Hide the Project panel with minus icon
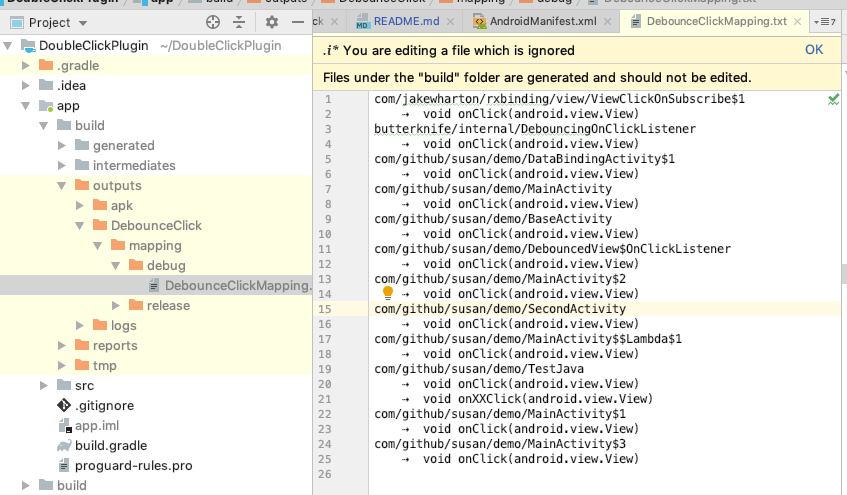The image size is (847, 495). pos(298,22)
